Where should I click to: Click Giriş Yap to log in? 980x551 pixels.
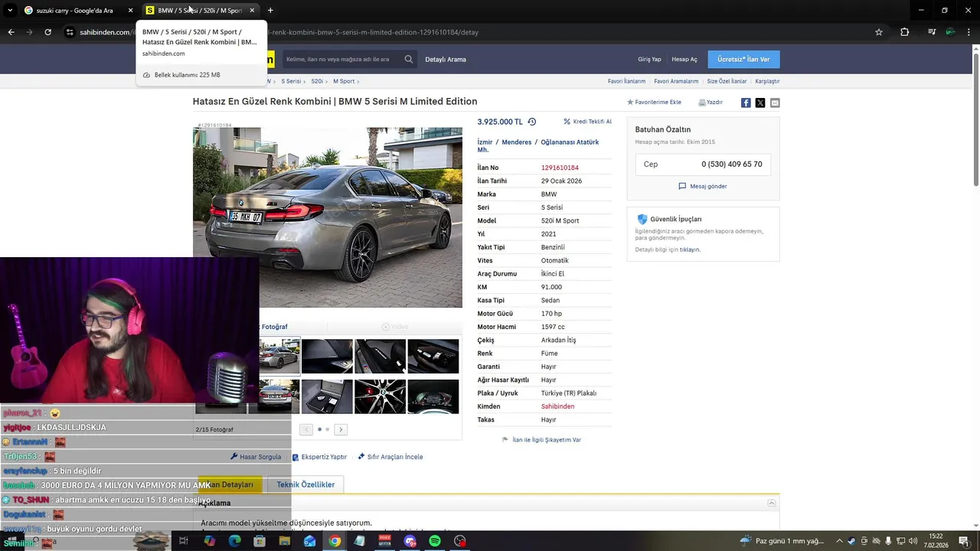pos(649,59)
